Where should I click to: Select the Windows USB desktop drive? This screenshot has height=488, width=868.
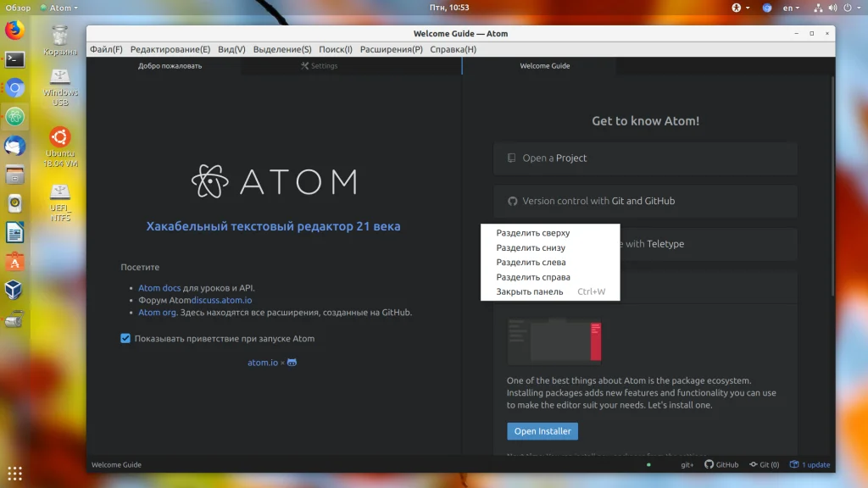pos(60,87)
